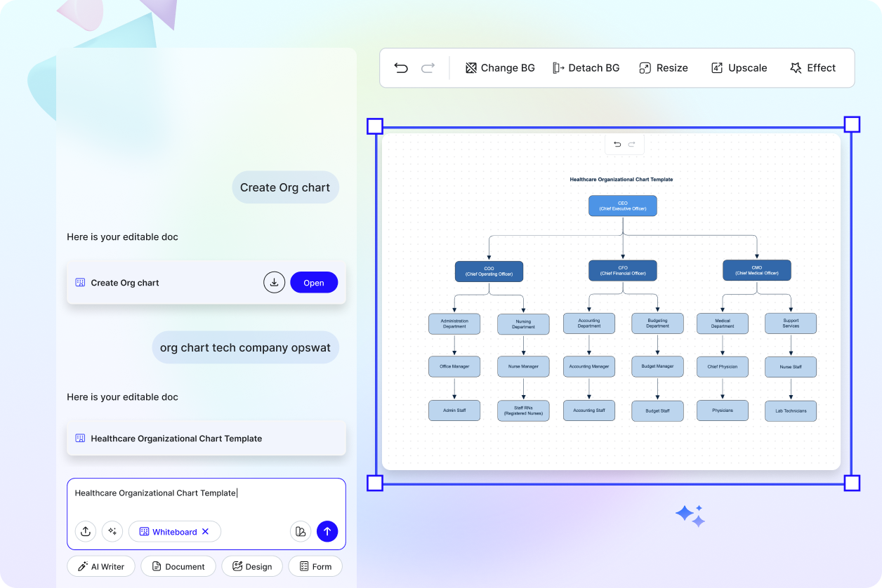Choose the Document creation option
Screen dimensions: 882x588
point(178,566)
